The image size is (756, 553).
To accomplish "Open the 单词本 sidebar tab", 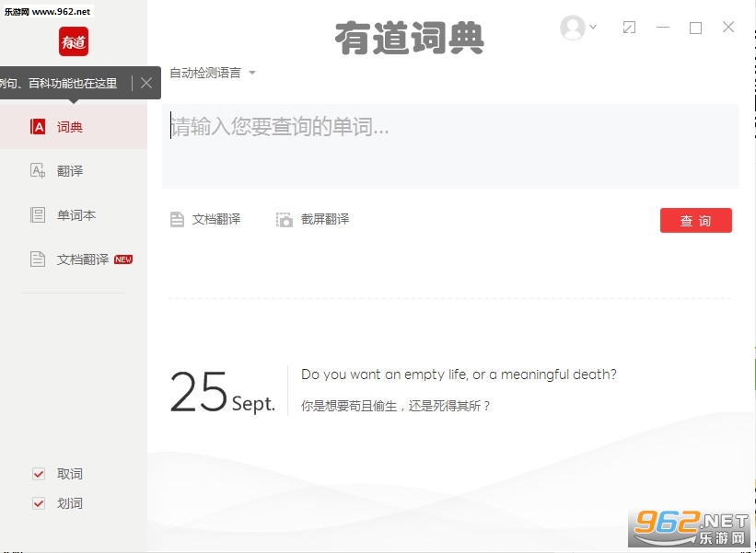I will 74,214.
